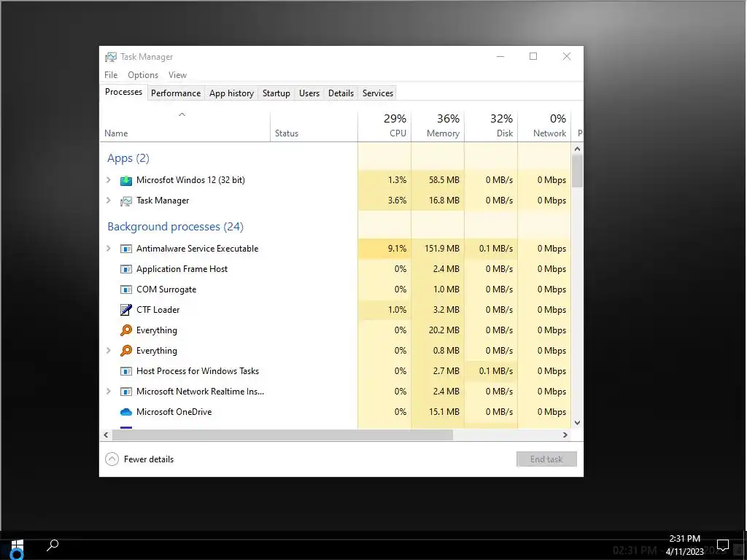Sort processes by CPU column
Viewport: 747px width, 560px height.
pyautogui.click(x=384, y=126)
